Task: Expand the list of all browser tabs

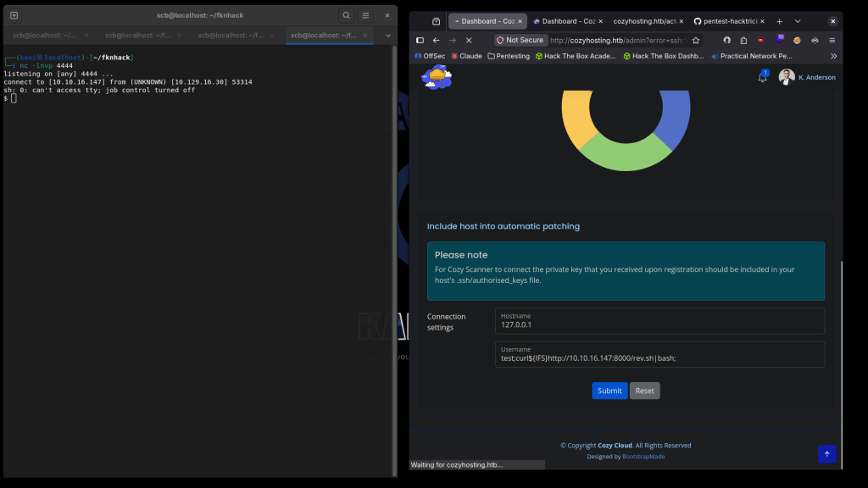Action: coord(797,21)
